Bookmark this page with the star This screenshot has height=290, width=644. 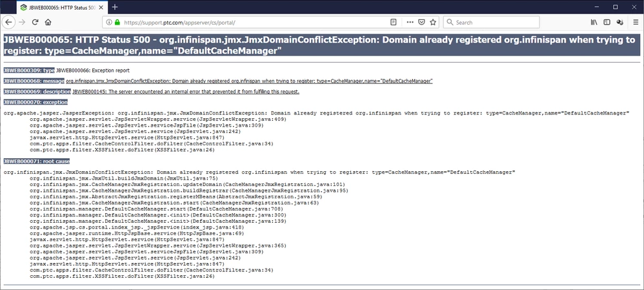click(433, 22)
